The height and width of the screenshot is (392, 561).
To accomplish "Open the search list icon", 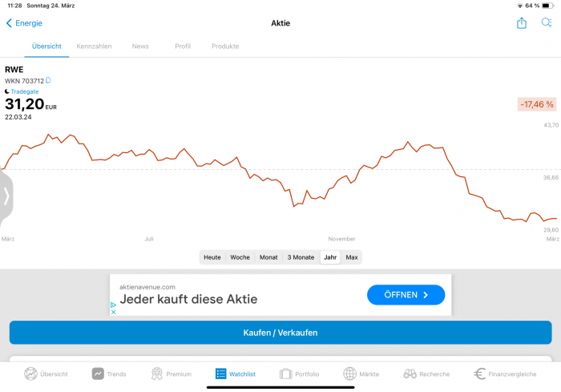I will click(x=547, y=23).
